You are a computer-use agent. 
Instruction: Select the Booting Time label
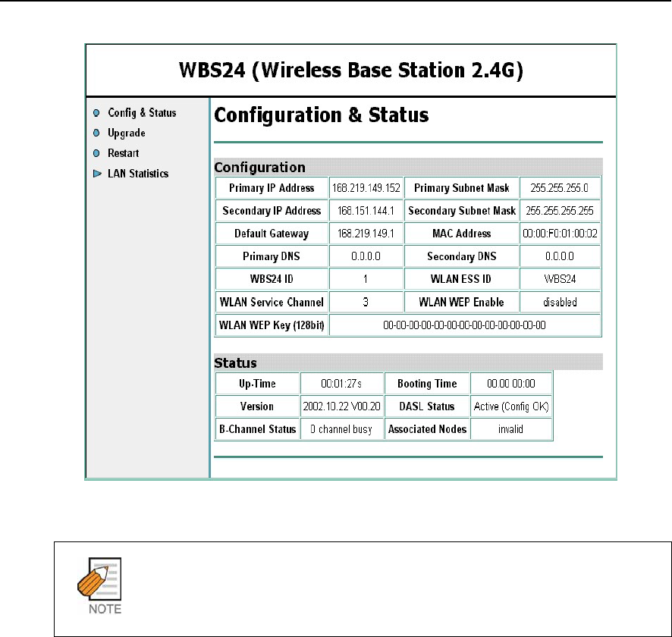coord(427,384)
